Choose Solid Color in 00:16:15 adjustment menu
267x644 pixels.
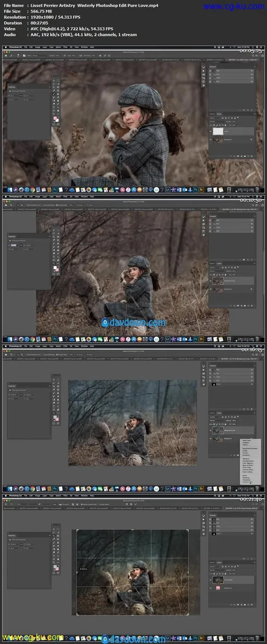tap(246, 440)
